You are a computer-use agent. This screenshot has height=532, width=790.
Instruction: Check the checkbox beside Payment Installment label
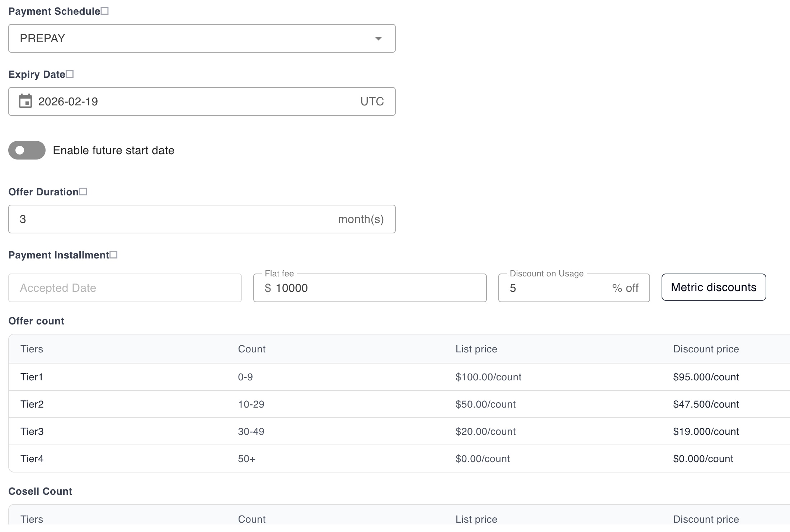click(114, 255)
